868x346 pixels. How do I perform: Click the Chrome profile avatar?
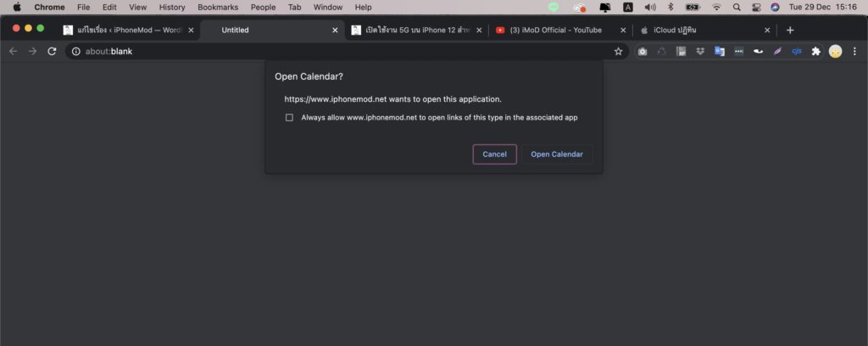coord(835,51)
